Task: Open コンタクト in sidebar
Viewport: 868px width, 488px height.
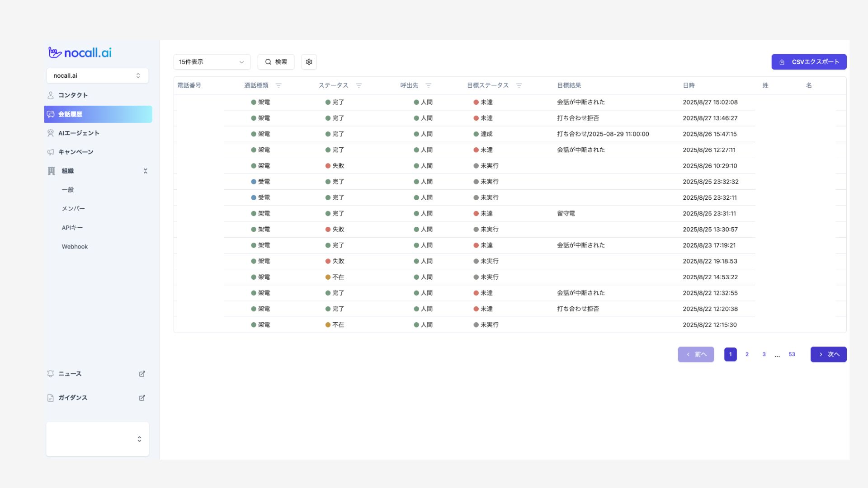Action: pos(73,95)
